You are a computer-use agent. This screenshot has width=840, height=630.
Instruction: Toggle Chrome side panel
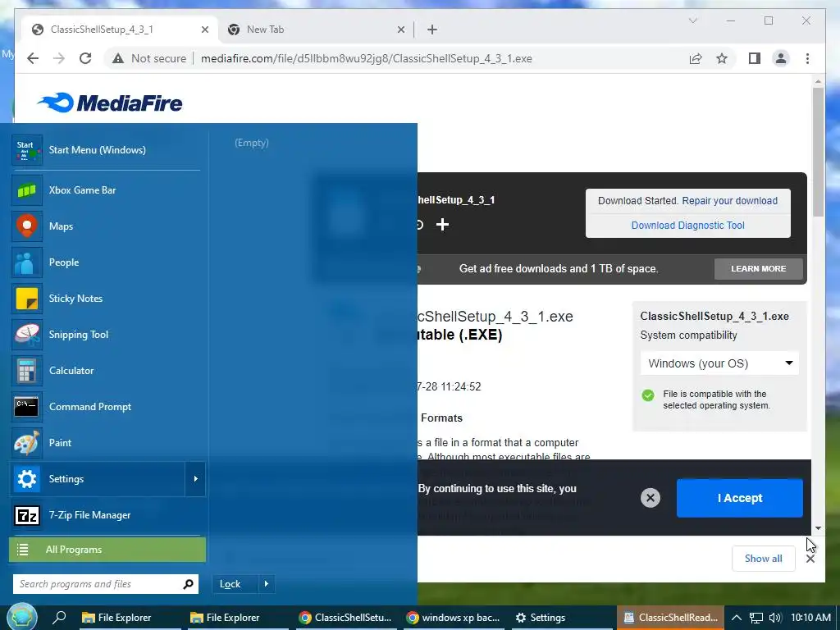click(x=755, y=58)
